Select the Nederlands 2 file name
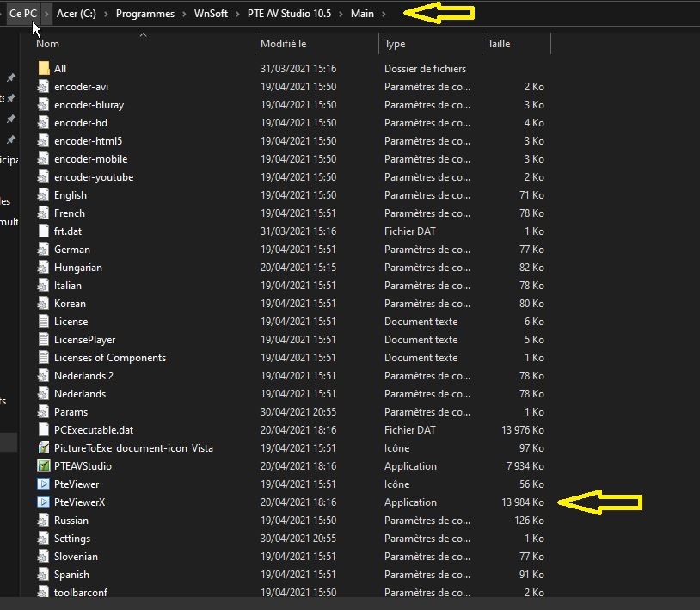This screenshot has width=700, height=610. pyautogui.click(x=84, y=376)
